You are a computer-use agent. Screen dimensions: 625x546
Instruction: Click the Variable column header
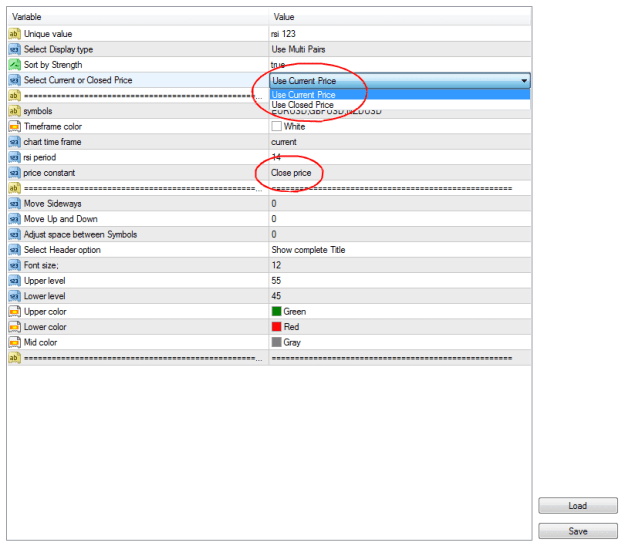(138, 17)
